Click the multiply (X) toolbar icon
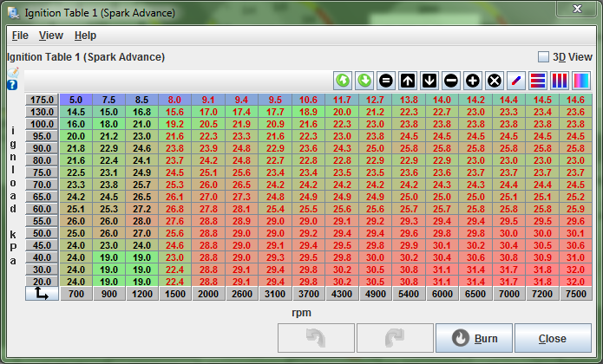Viewport: 603px width, 364px height. point(495,81)
